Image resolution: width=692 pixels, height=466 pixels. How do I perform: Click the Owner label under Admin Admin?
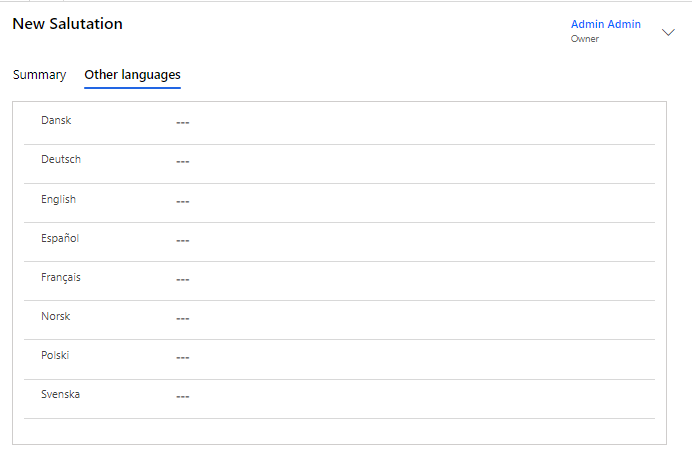click(585, 39)
